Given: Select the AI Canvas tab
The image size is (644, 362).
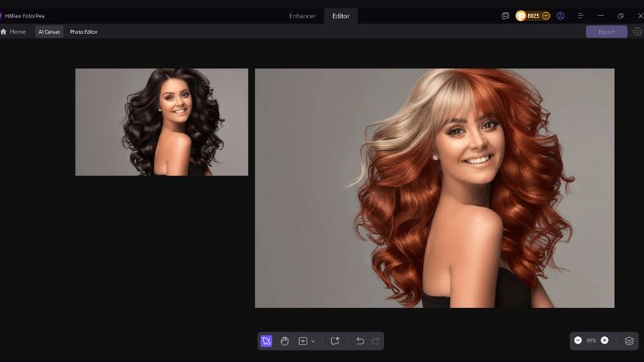Looking at the screenshot, I should (x=49, y=32).
